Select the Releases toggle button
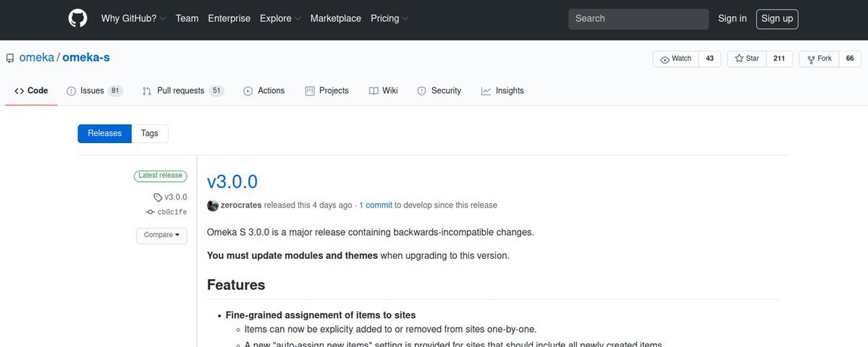868x347 pixels. (x=105, y=134)
